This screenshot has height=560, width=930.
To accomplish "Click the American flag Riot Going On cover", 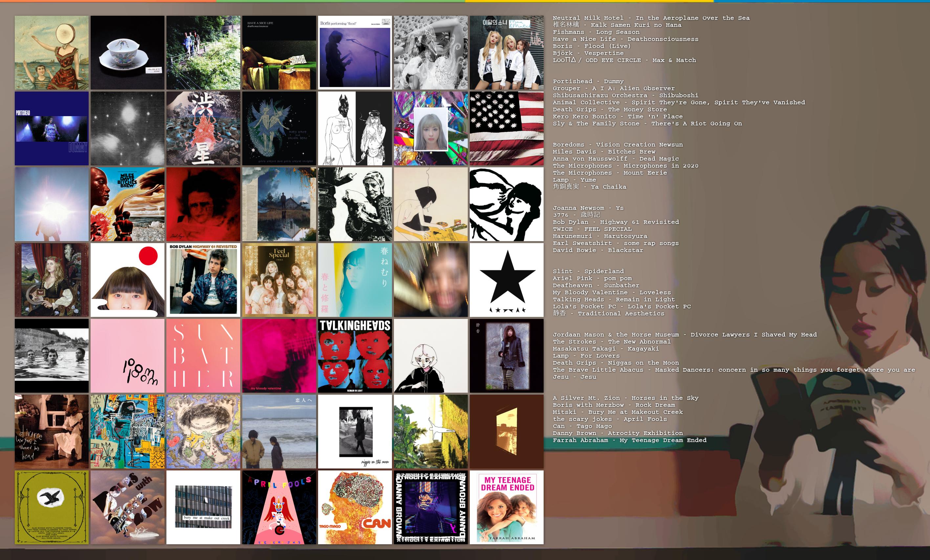I will 507,128.
